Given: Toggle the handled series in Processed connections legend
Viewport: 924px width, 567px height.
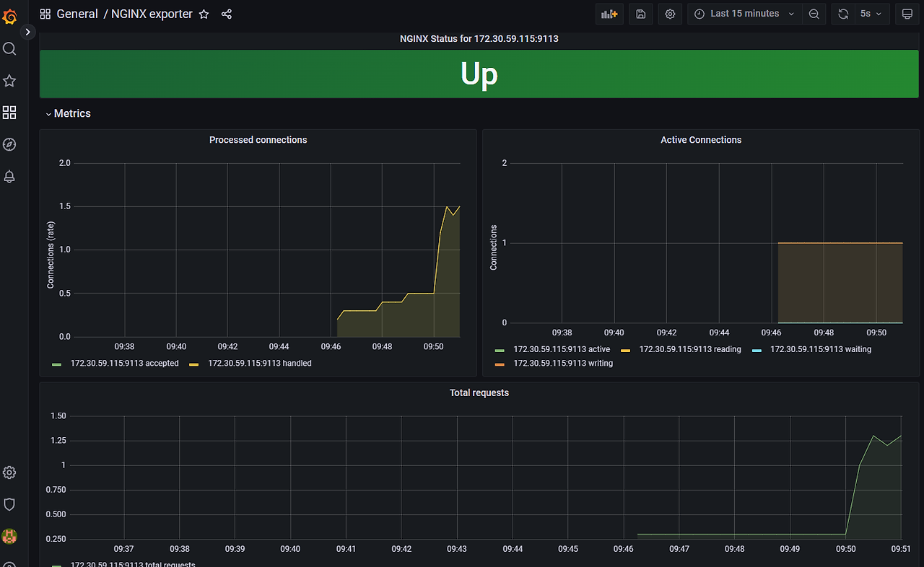Looking at the screenshot, I should [x=260, y=363].
